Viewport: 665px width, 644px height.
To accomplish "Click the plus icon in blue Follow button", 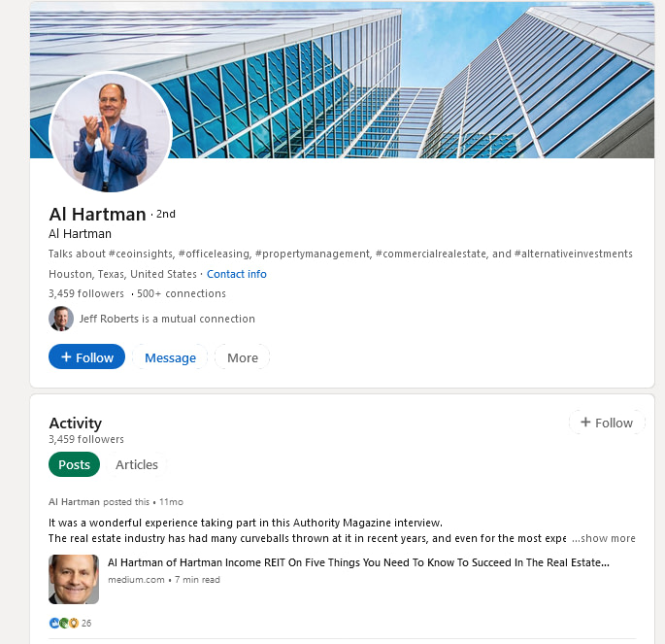I will [66, 356].
